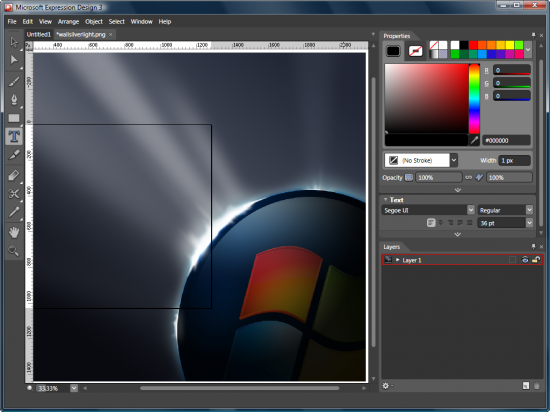This screenshot has height=412, width=550.
Task: Pick the yellow color swatch
Action: (510, 45)
